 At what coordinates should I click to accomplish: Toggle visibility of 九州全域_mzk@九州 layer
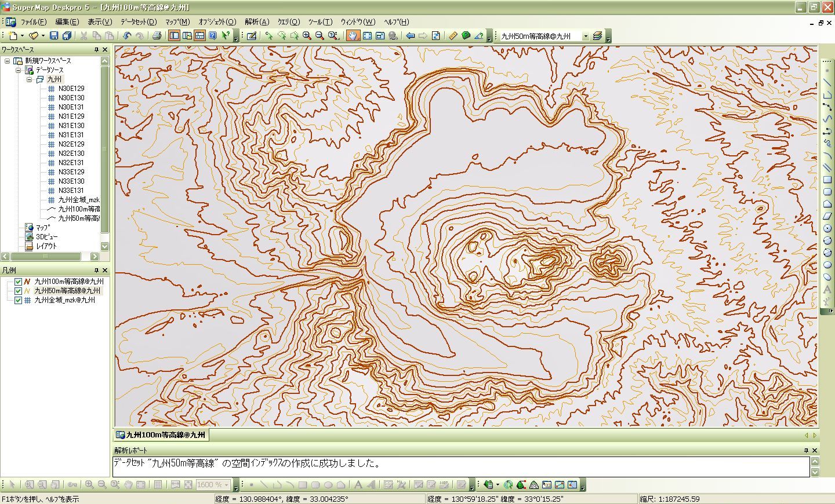(x=18, y=300)
